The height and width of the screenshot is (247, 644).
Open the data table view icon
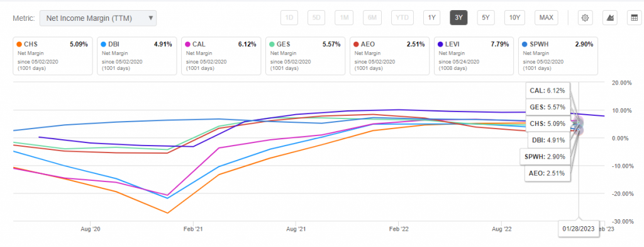[634, 18]
